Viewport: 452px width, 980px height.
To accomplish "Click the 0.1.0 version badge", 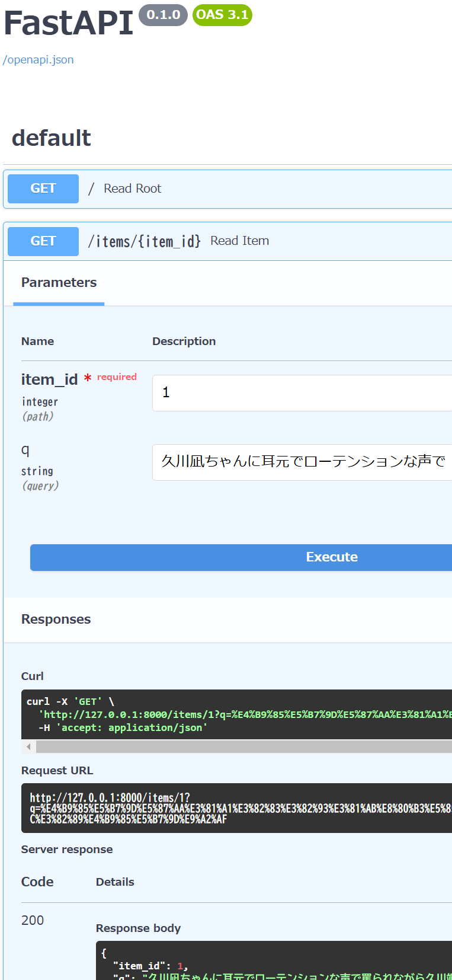I will pos(163,15).
